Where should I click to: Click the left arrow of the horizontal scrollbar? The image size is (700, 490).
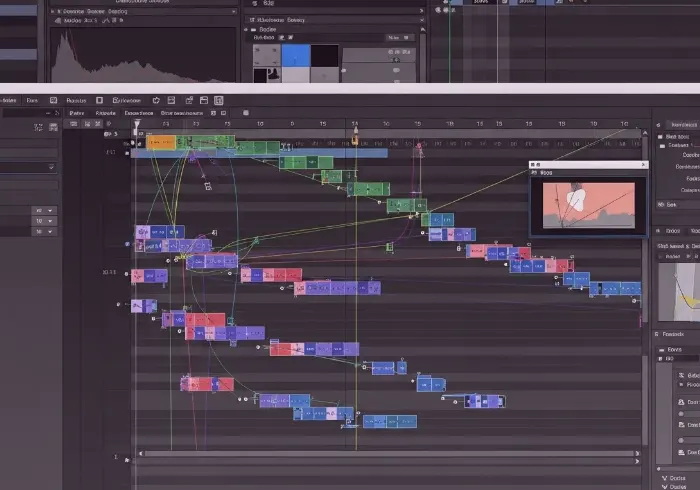[x=141, y=453]
